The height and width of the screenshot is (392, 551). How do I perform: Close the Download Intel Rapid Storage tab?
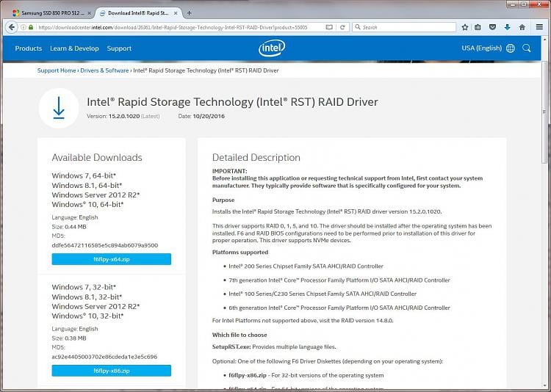[176, 13]
